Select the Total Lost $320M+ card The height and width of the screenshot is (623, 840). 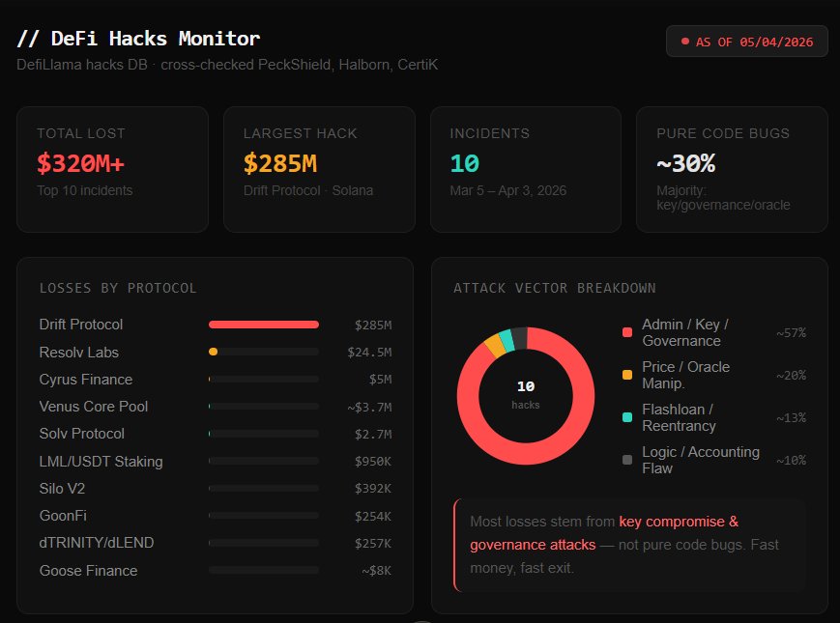coord(112,169)
